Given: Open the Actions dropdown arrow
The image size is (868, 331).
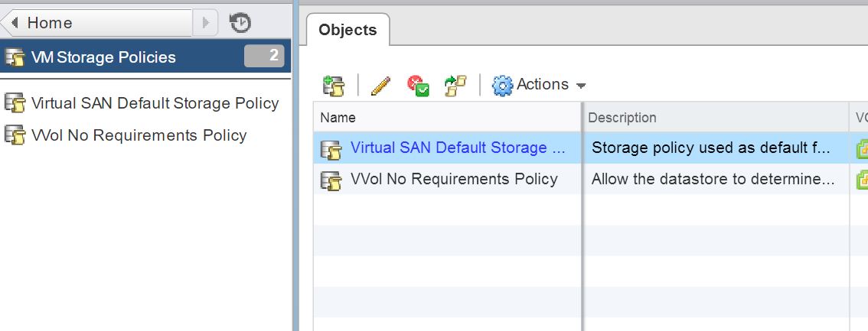Looking at the screenshot, I should tap(581, 86).
